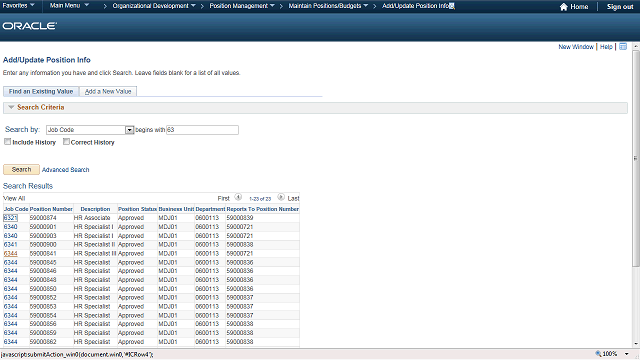Click position number 59000874 cell
Screen dimensions: 640x360
point(43,218)
